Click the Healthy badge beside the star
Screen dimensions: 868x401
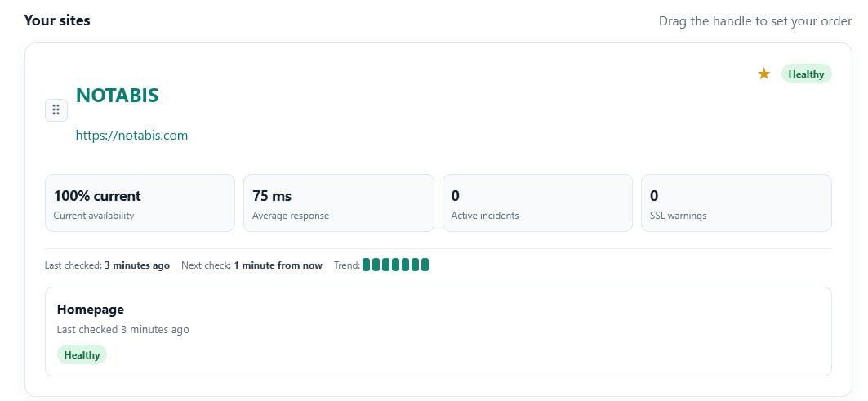(x=806, y=74)
